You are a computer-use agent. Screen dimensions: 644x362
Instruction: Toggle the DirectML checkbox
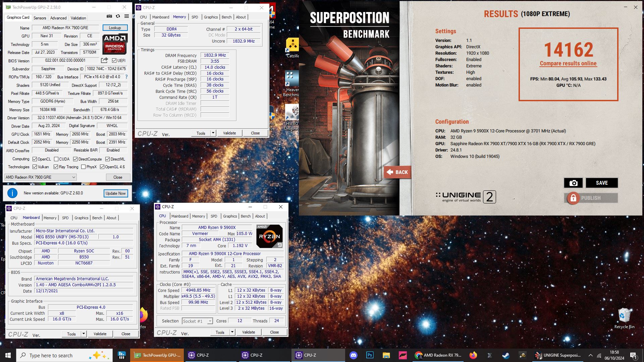point(107,159)
